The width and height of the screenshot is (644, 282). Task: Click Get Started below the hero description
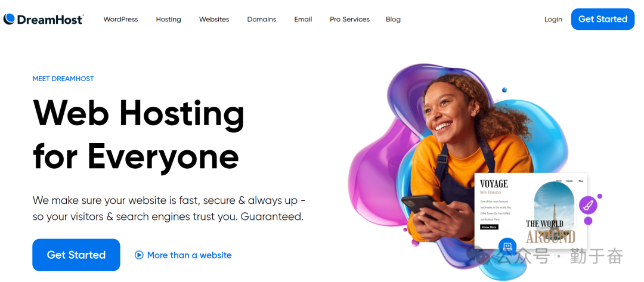tap(76, 255)
